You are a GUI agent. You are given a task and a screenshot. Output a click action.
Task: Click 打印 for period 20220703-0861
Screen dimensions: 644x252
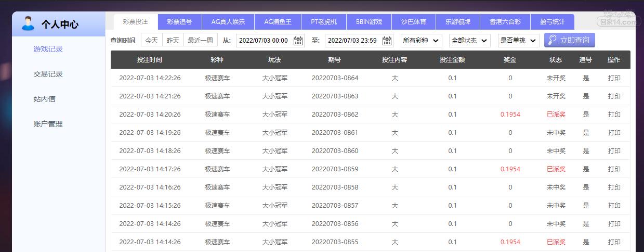point(614,133)
